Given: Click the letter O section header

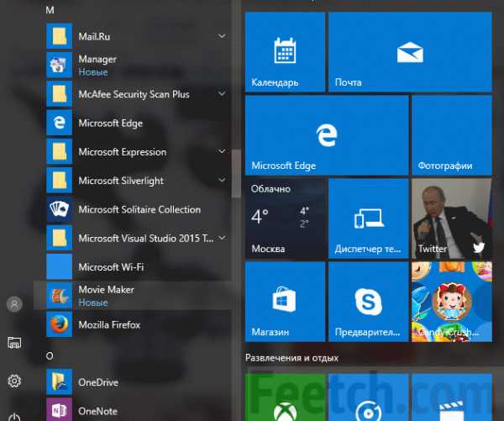Looking at the screenshot, I should pos(50,356).
